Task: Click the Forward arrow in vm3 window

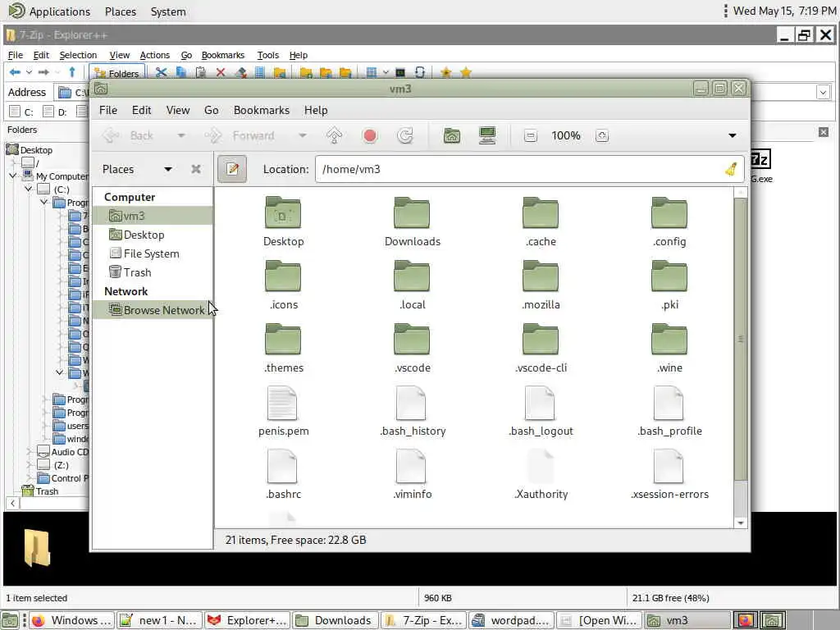Action: (213, 135)
